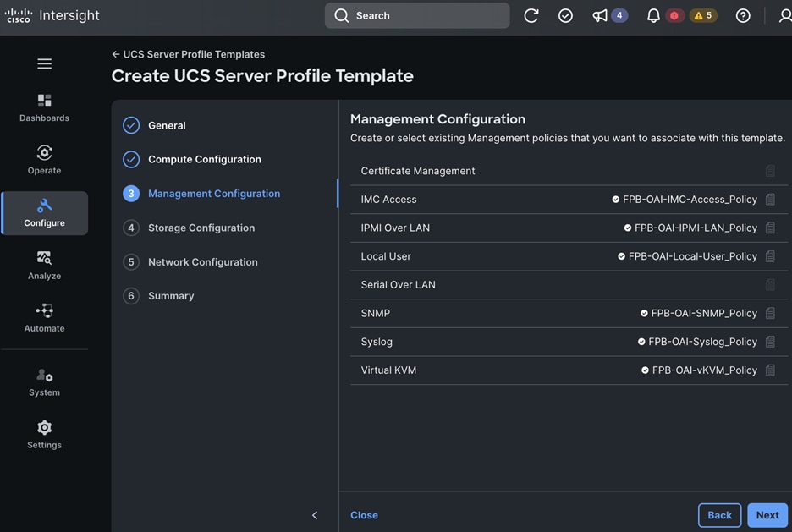Select policy icon for Syslog

click(770, 342)
